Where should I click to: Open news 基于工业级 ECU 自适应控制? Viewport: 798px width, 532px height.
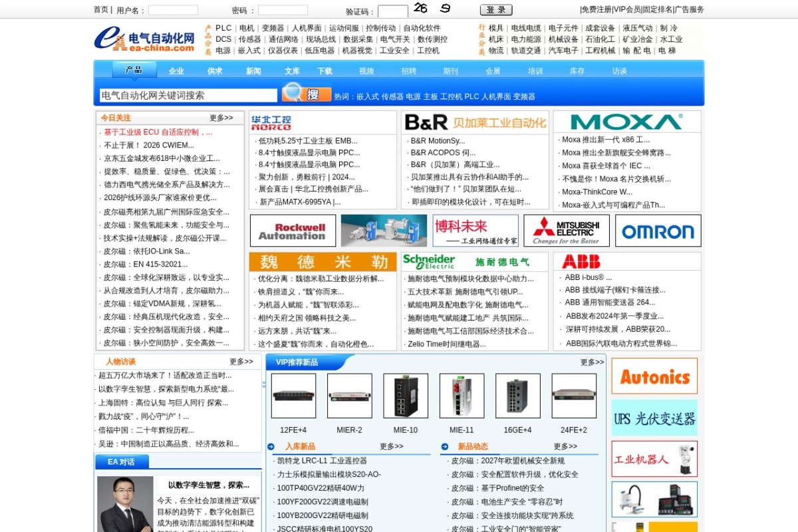click(158, 132)
